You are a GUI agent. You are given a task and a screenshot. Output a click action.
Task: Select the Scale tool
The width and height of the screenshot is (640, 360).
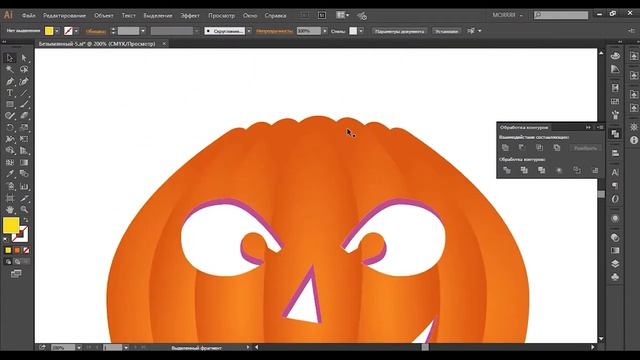point(24,128)
